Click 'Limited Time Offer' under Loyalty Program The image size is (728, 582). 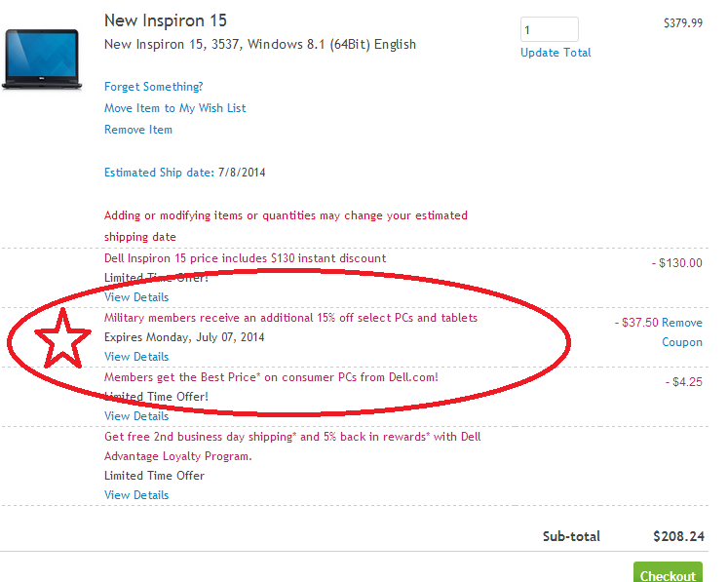(154, 476)
